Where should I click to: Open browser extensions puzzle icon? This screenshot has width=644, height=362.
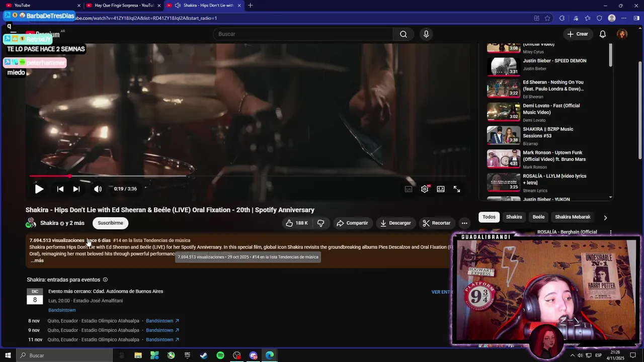(x=562, y=18)
